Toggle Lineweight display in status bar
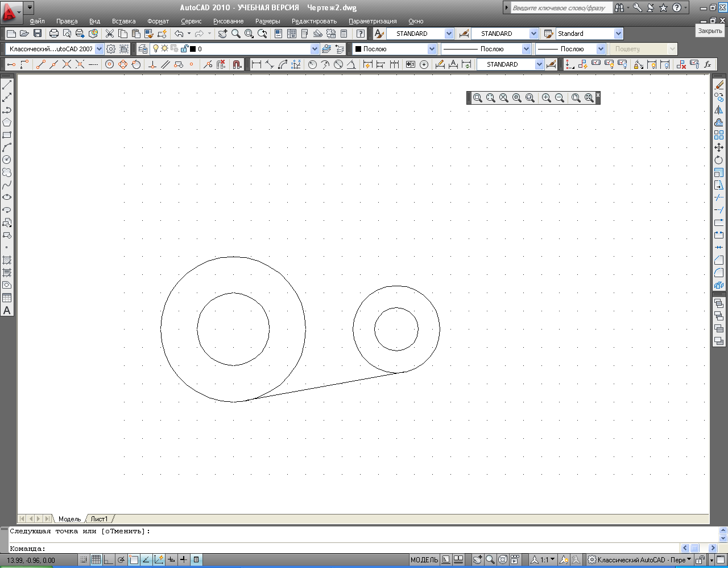Screen dimensions: 728x568 point(184,560)
